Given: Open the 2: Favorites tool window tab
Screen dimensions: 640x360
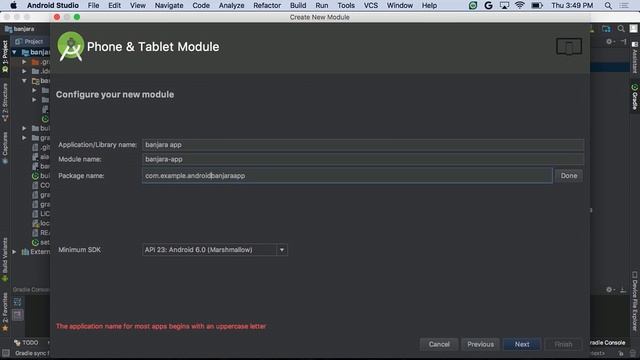Looking at the screenshot, I should [x=5, y=311].
